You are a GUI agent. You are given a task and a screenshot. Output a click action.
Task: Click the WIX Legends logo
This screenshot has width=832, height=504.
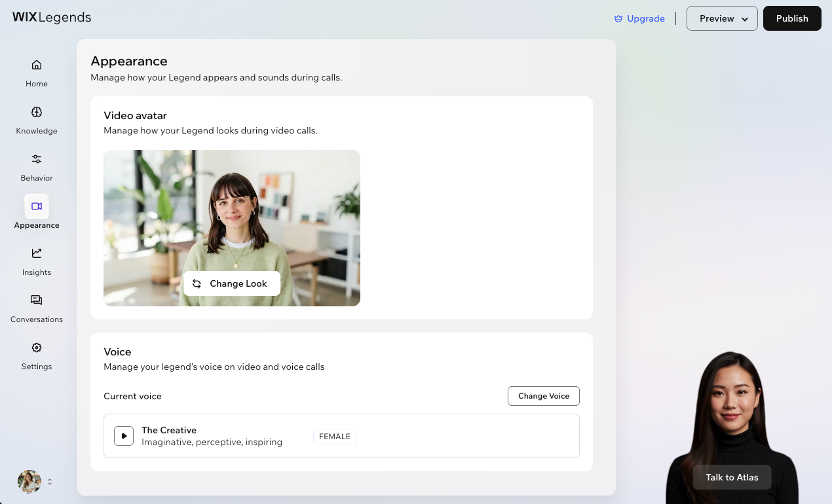52,18
